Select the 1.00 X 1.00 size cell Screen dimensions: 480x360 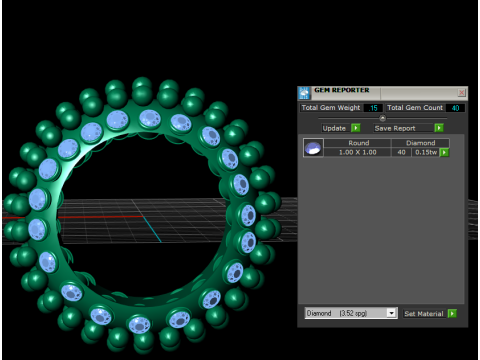pos(357,152)
